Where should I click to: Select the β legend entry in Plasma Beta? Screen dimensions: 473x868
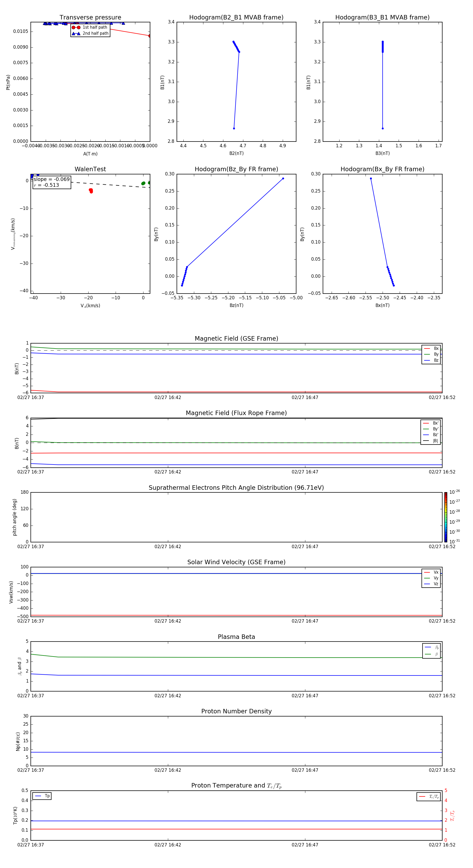point(431,654)
